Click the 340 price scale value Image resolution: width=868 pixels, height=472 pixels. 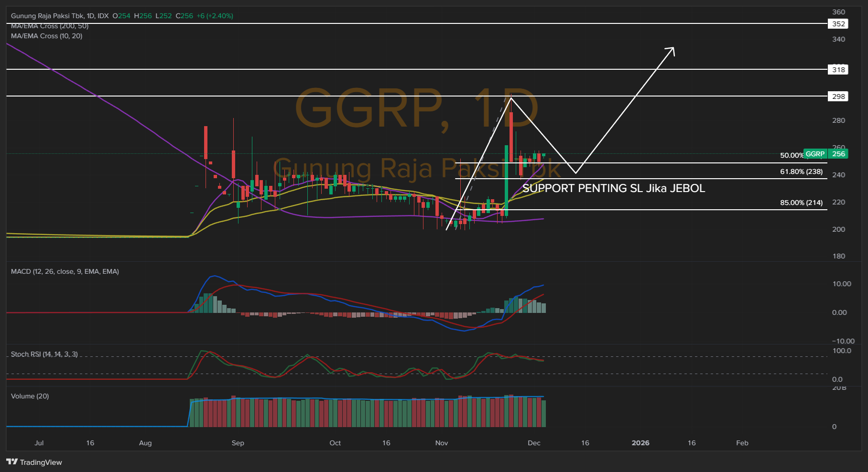point(838,39)
